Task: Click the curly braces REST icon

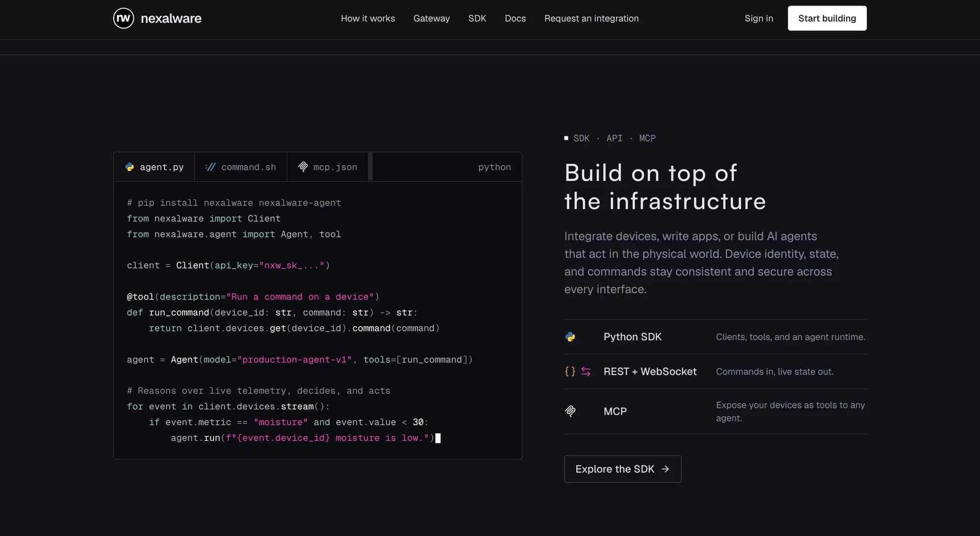Action: [570, 372]
